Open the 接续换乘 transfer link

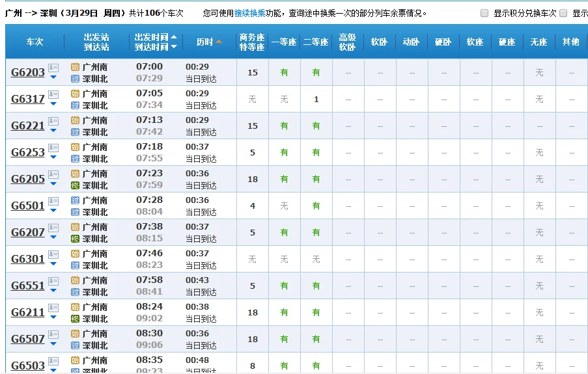coord(250,13)
